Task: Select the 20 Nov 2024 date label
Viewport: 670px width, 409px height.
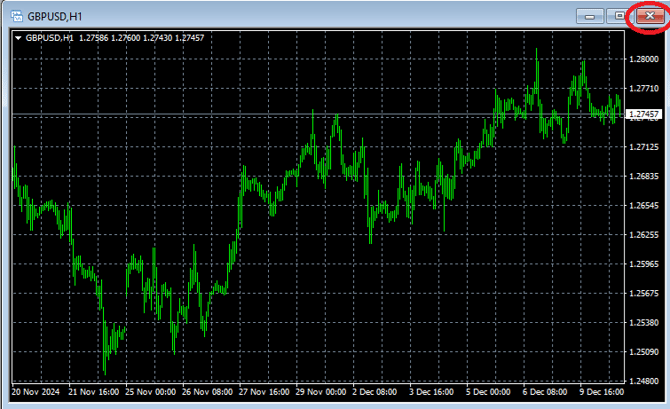Action: (36, 393)
